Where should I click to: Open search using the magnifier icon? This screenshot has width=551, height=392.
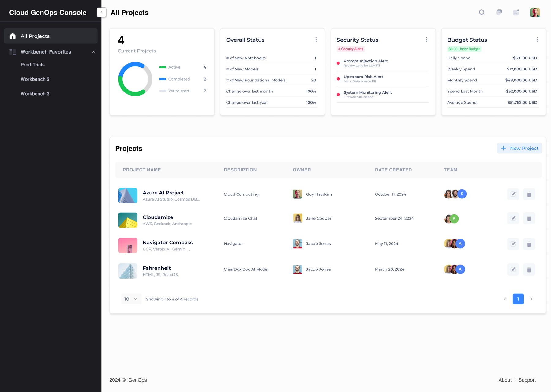[x=482, y=12]
